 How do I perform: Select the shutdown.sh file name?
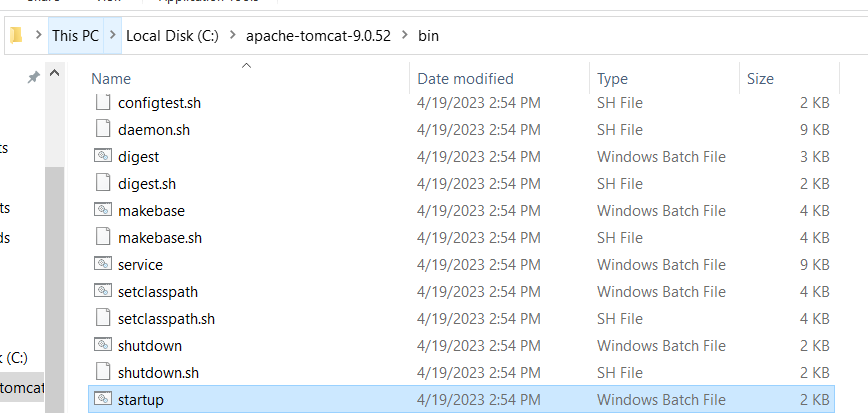point(158,373)
